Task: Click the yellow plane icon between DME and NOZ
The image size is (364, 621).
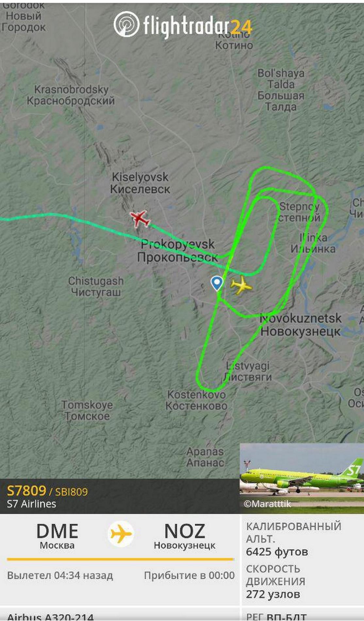Action: click(121, 534)
